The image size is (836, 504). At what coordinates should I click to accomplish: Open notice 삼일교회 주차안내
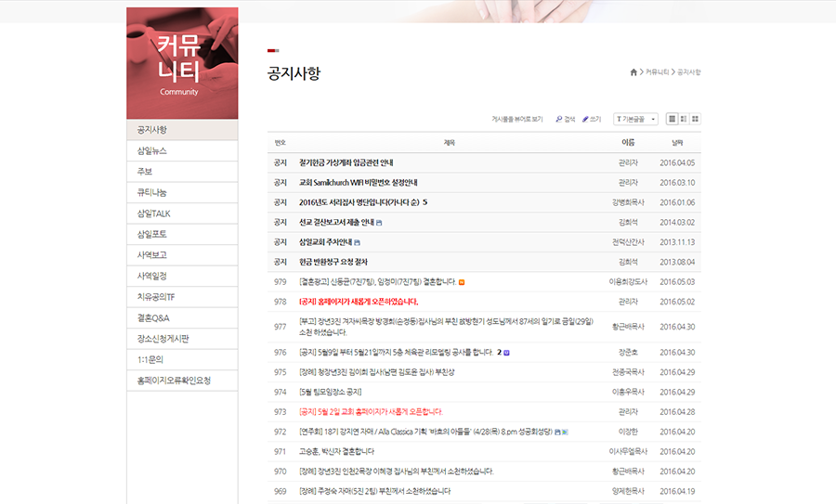(x=325, y=242)
